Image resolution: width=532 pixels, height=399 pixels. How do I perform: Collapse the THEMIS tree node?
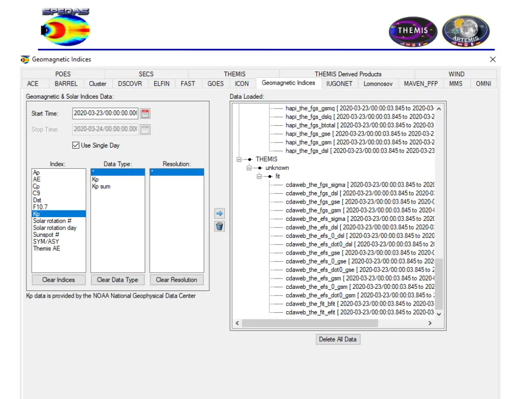tap(239, 159)
